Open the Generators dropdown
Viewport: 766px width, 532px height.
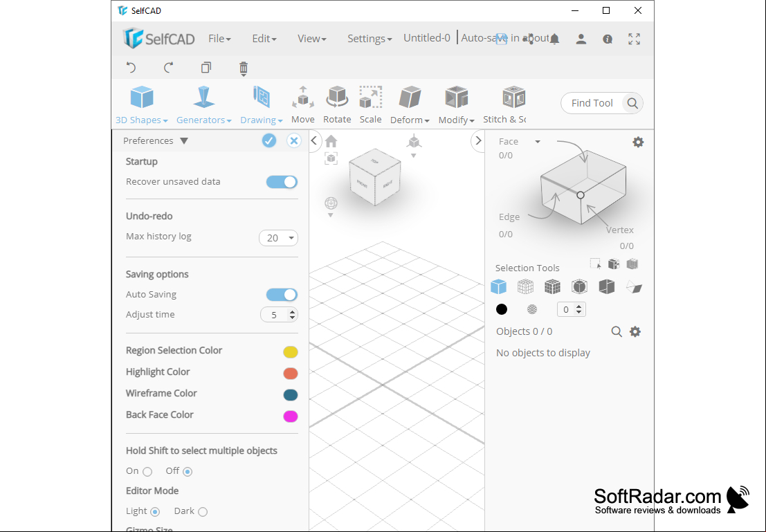pyautogui.click(x=203, y=104)
